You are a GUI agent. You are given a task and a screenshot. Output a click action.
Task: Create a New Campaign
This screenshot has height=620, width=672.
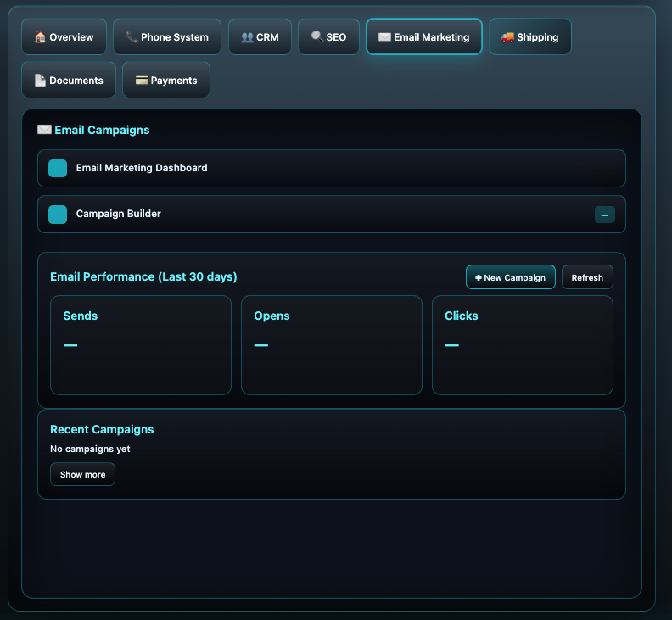click(x=510, y=277)
